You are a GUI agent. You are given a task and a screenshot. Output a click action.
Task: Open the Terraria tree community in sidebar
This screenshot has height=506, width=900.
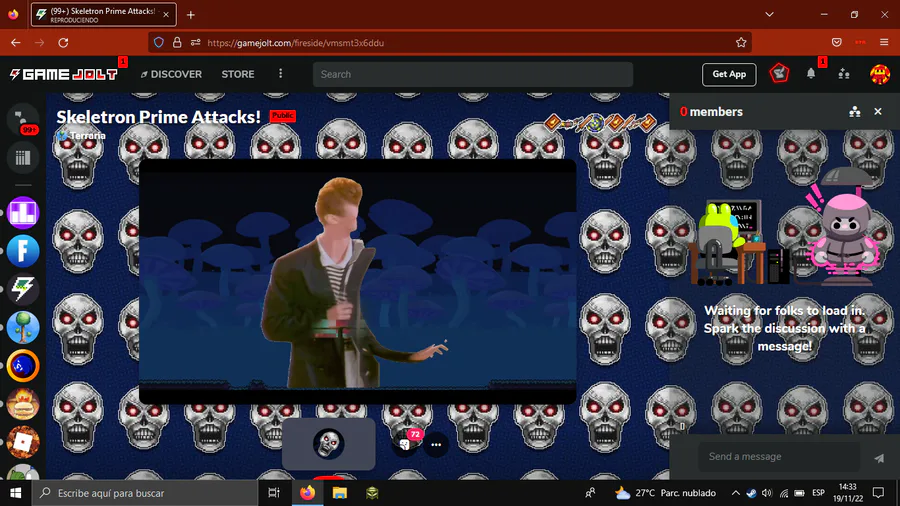[x=23, y=327]
